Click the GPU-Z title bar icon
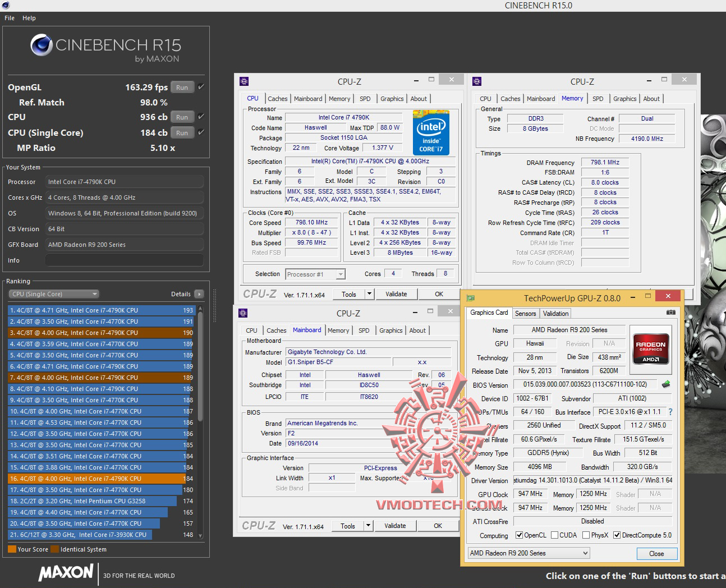726x588 pixels. coord(471,298)
